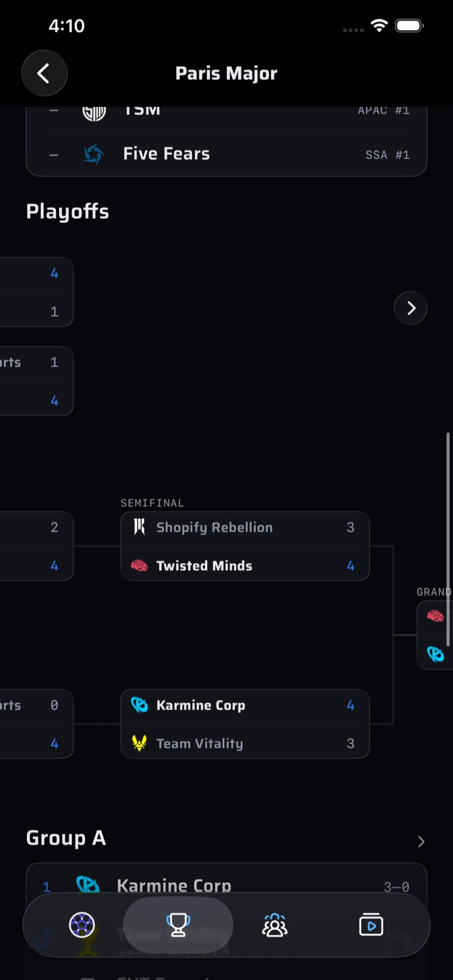This screenshot has width=453, height=980.
Task: Tap the back arrow button
Action: [x=45, y=74]
